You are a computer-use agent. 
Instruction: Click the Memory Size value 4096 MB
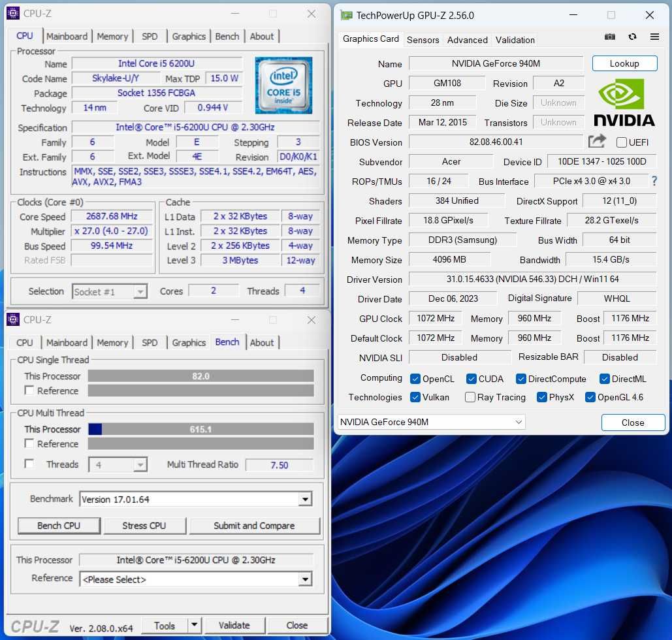pyautogui.click(x=449, y=259)
